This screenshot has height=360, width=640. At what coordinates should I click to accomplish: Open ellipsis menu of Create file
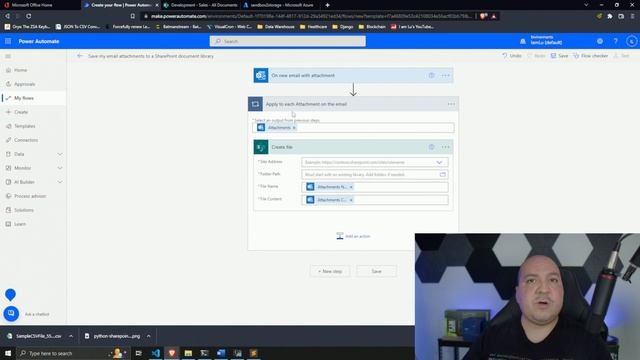click(445, 147)
